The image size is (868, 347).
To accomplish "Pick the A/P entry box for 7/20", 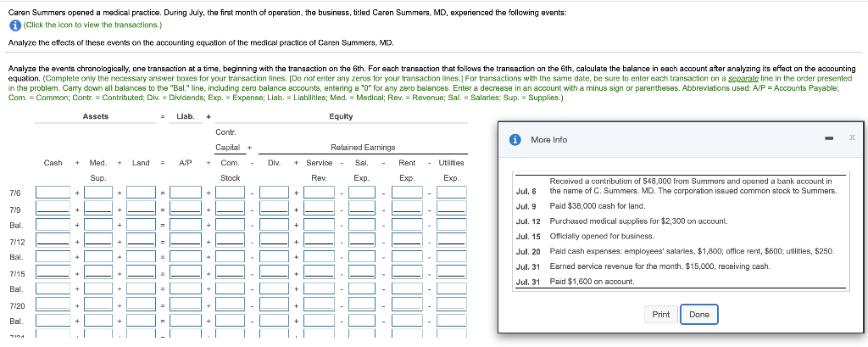I will click(x=186, y=305).
